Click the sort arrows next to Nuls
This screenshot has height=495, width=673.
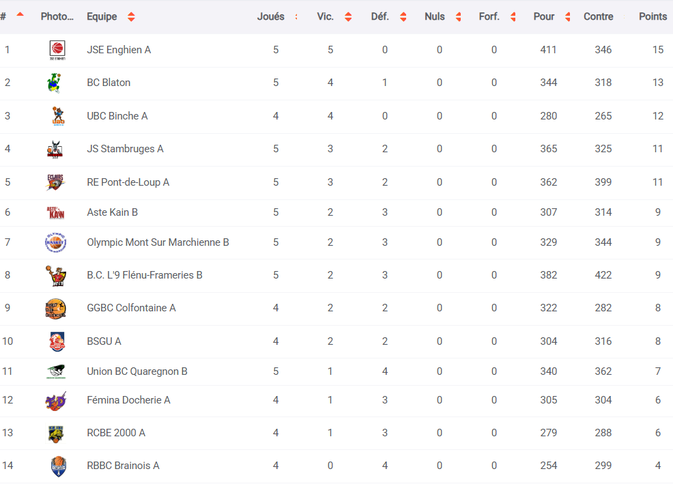458,17
